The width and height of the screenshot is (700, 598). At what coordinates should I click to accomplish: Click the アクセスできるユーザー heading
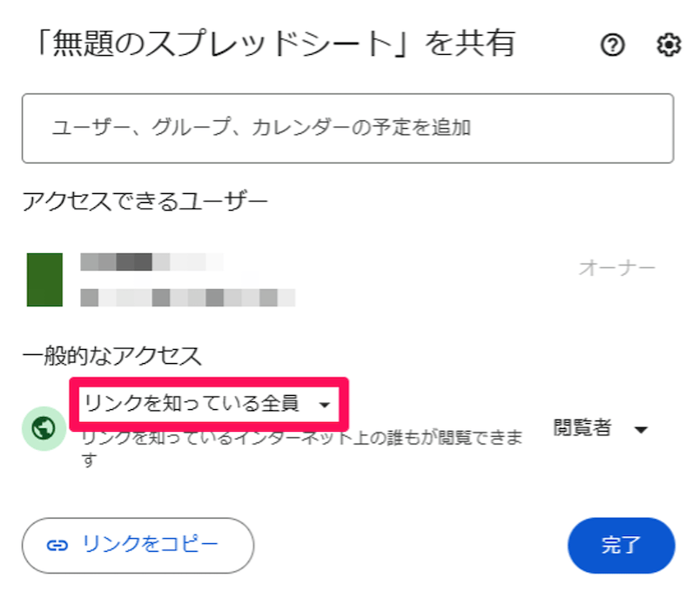[145, 202]
